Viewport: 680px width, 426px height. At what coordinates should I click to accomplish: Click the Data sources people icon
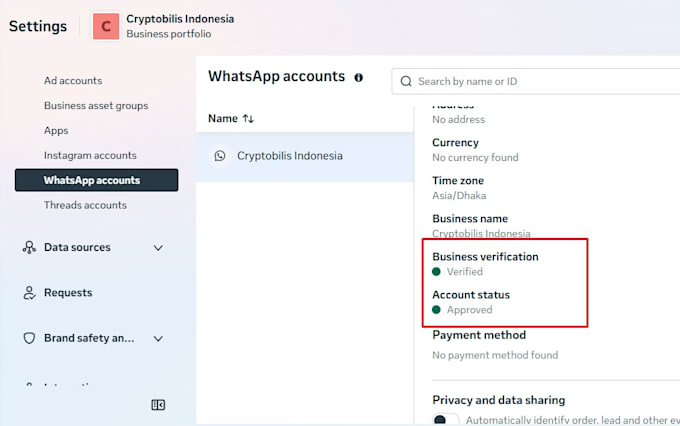[x=29, y=247]
